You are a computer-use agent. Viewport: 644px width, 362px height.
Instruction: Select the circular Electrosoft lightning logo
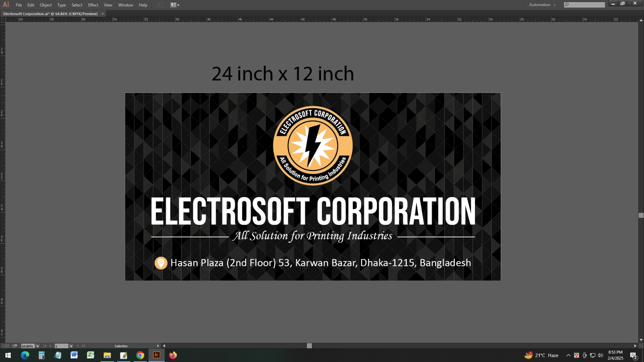pyautogui.click(x=313, y=146)
